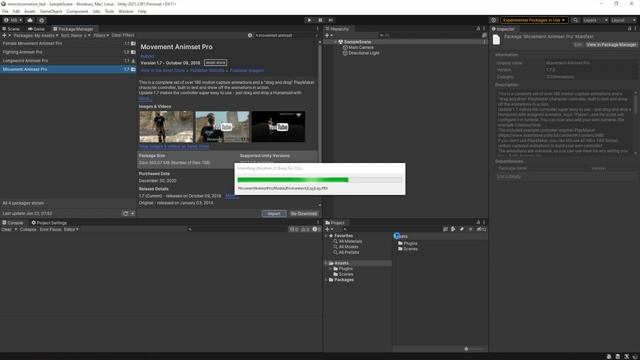Toggle Collapse in the Console

coord(28,229)
